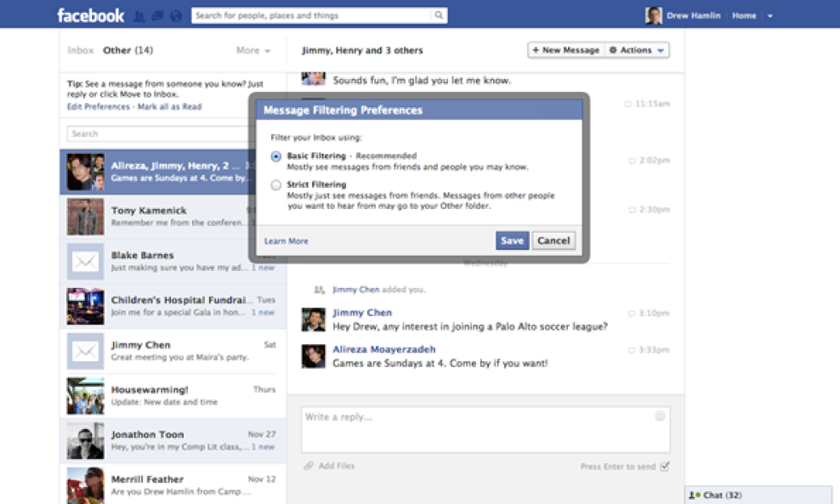Screen dimensions: 840x504
Task: Open friend requests from the top bar
Action: tap(138, 14)
